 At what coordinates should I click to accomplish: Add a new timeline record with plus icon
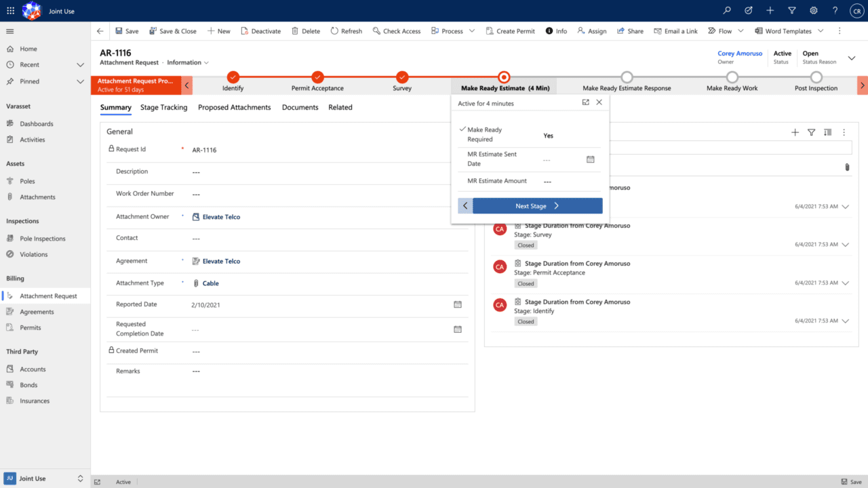tap(795, 133)
